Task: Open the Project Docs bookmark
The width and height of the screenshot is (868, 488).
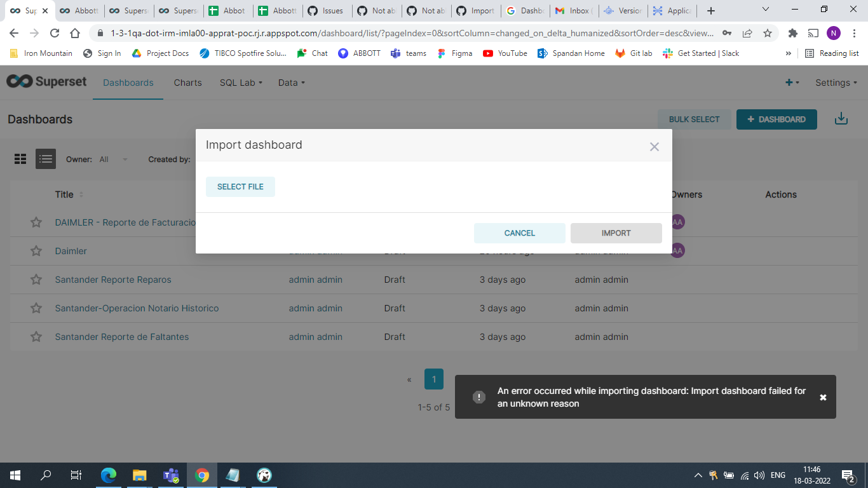Action: point(160,53)
